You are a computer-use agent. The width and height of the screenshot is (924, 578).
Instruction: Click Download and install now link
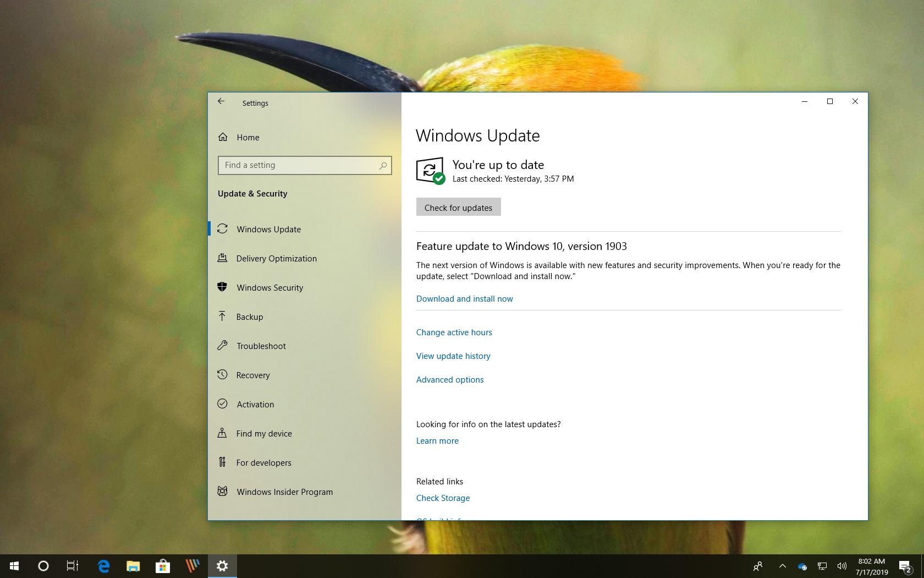(464, 299)
